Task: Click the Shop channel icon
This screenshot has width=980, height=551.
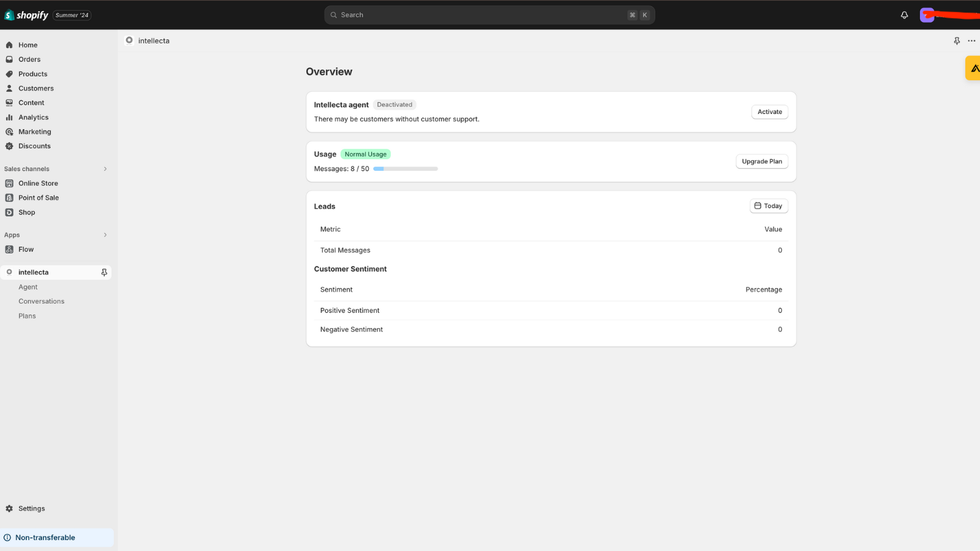Action: click(x=9, y=212)
